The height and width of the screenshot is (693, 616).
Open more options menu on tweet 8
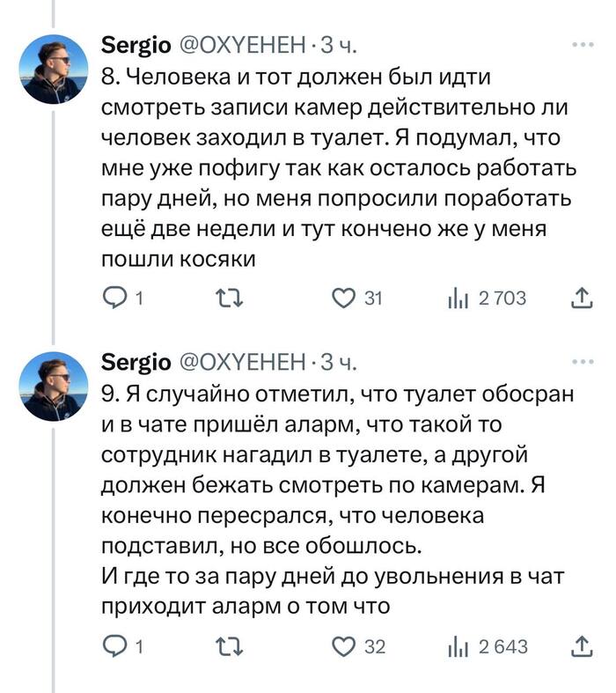582,43
